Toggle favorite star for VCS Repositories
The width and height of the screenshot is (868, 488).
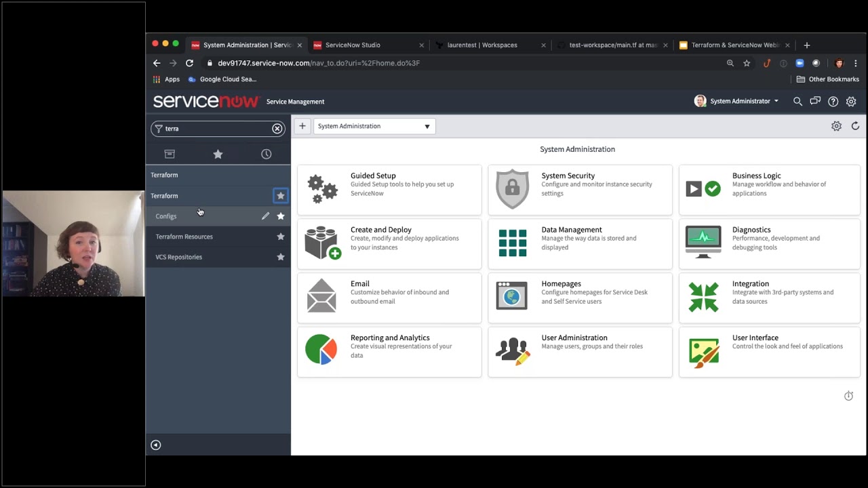281,257
